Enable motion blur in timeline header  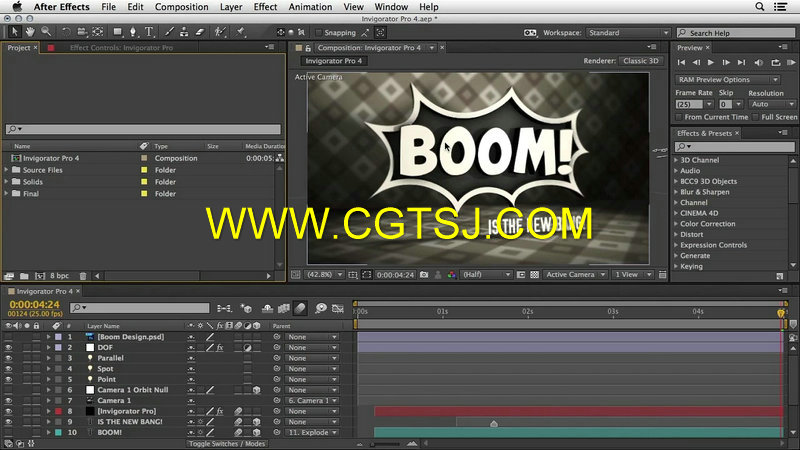point(300,308)
